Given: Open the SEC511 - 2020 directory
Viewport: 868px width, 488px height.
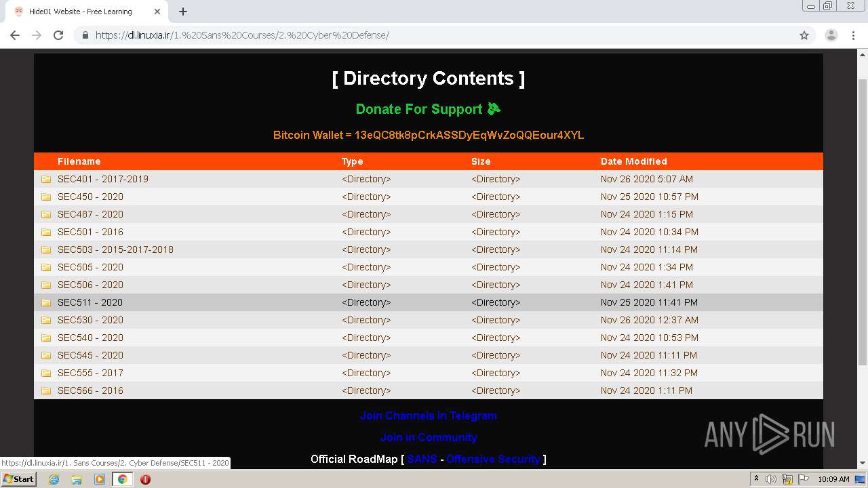Looking at the screenshot, I should 90,302.
